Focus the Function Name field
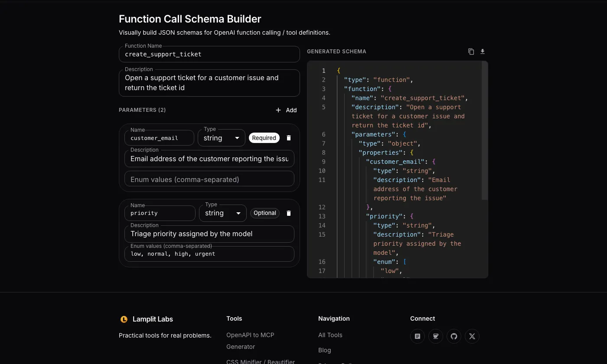This screenshot has width=607, height=364. [x=209, y=54]
